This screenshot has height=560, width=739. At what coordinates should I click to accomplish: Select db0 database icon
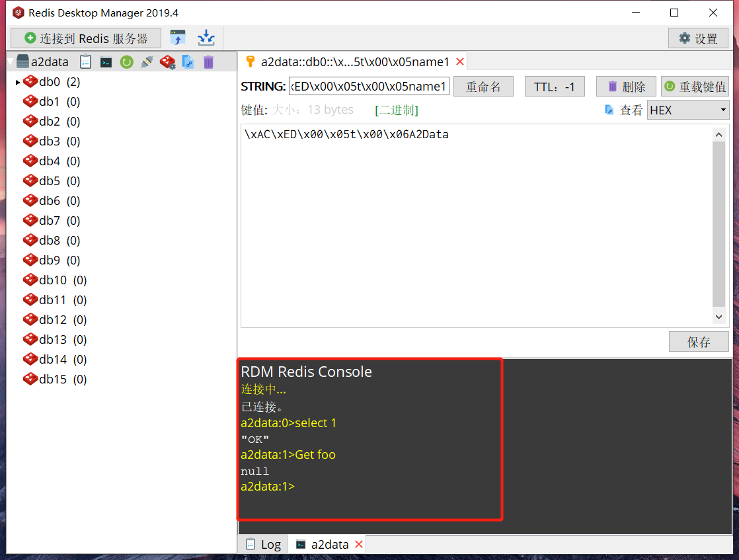[30, 81]
